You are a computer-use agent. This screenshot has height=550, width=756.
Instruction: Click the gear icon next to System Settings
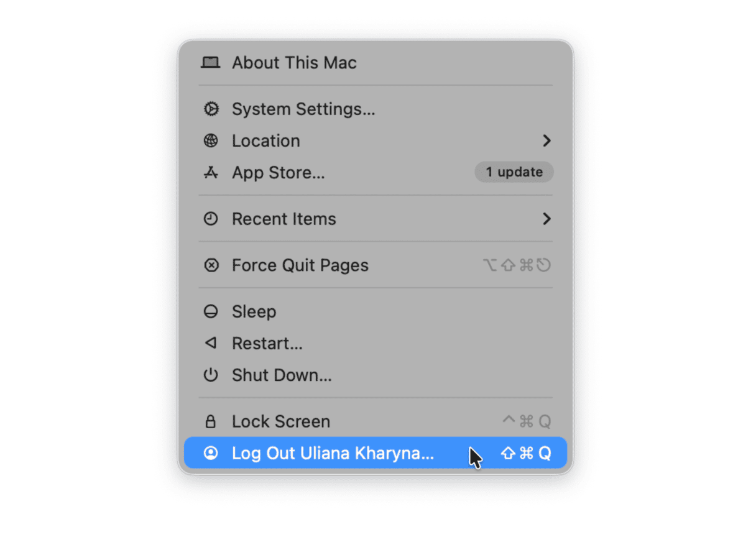[x=211, y=109]
